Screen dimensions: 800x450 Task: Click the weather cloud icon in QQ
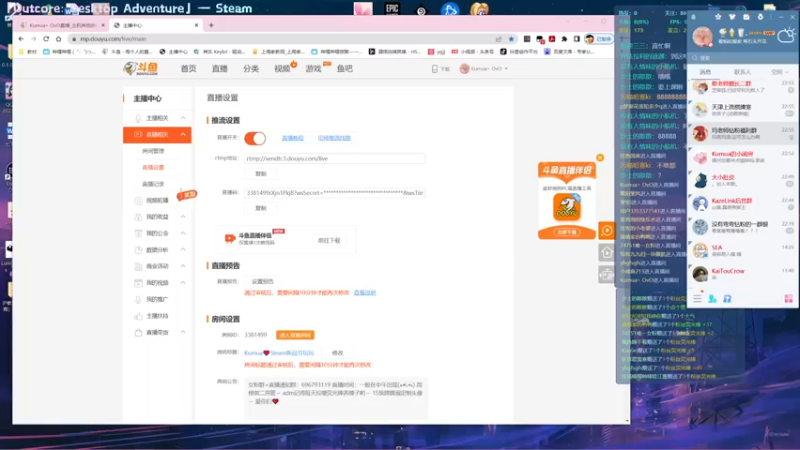[x=786, y=35]
